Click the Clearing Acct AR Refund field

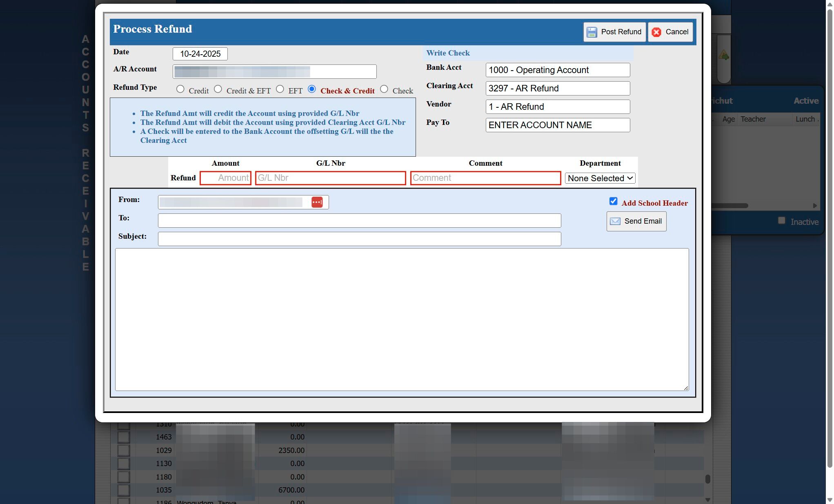557,89
